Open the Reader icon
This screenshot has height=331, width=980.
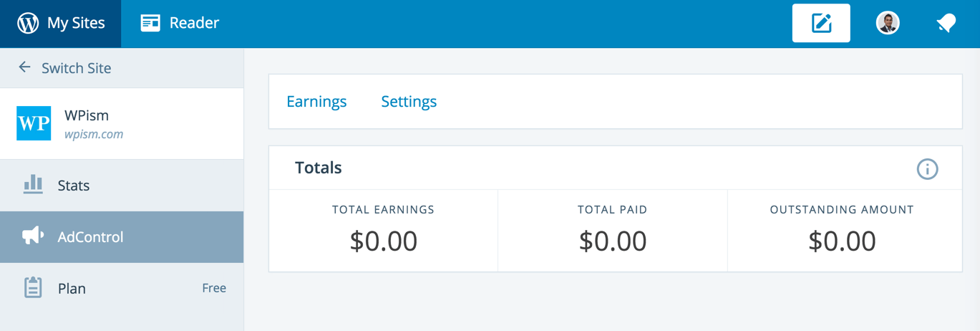coord(150,23)
